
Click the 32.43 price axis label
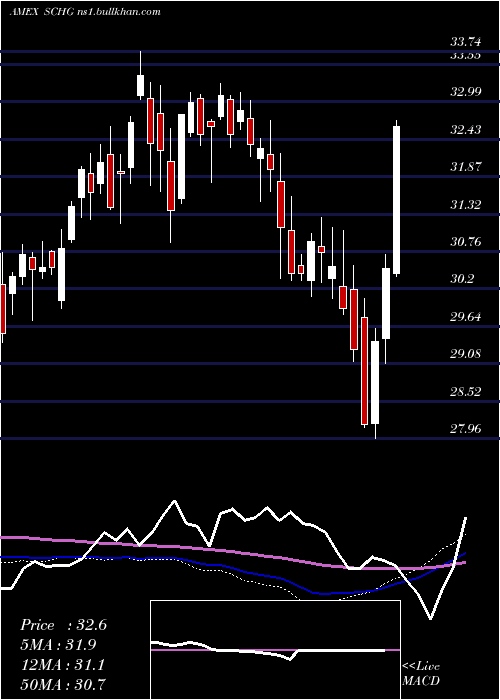466,130
